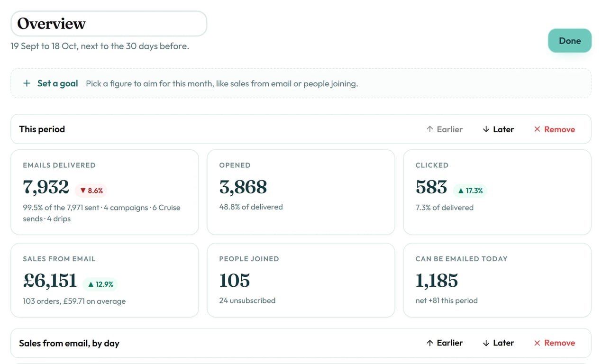602x364 pixels.
Task: Select the 8.6% decrease badge
Action: [91, 191]
